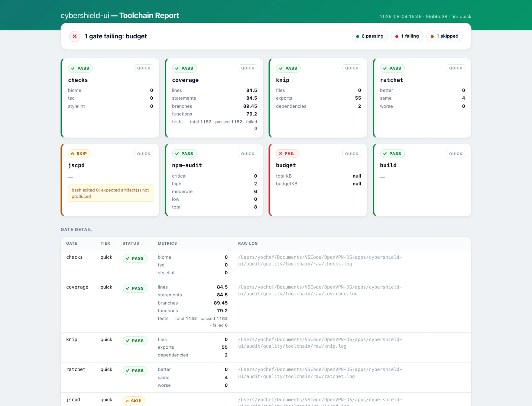The height and width of the screenshot is (406, 532).
Task: Click the coverage card title
Action: click(185, 80)
